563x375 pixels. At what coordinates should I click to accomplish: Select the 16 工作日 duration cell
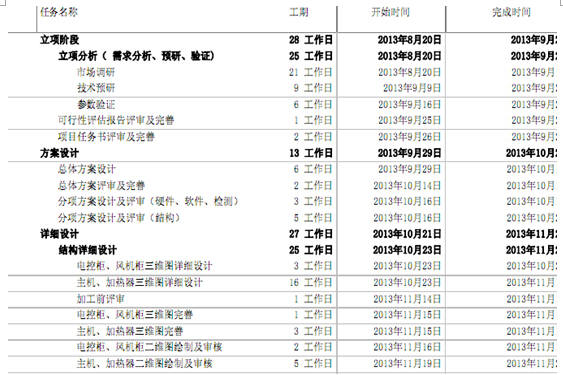tap(311, 283)
